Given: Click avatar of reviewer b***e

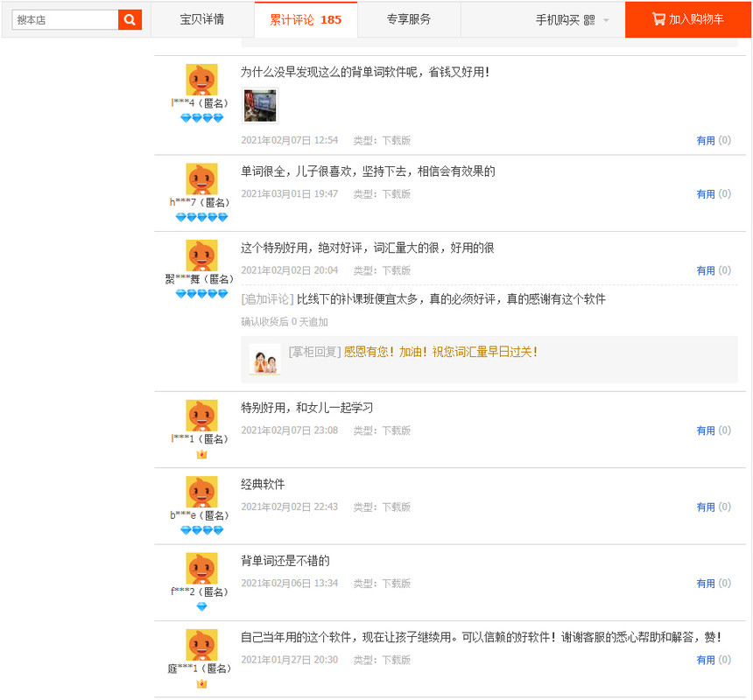Looking at the screenshot, I should (x=201, y=492).
